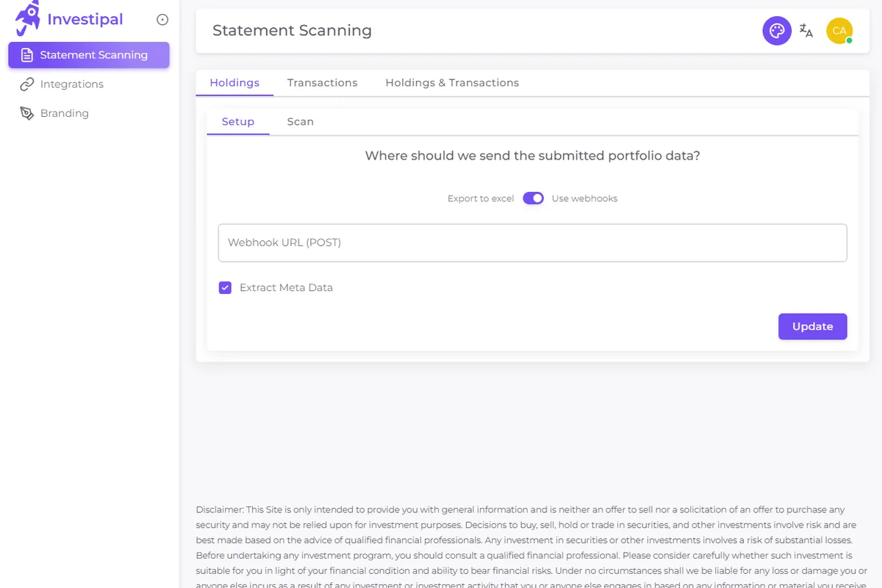Toggle the excel/webhooks switch
The height and width of the screenshot is (588, 882).
point(533,198)
